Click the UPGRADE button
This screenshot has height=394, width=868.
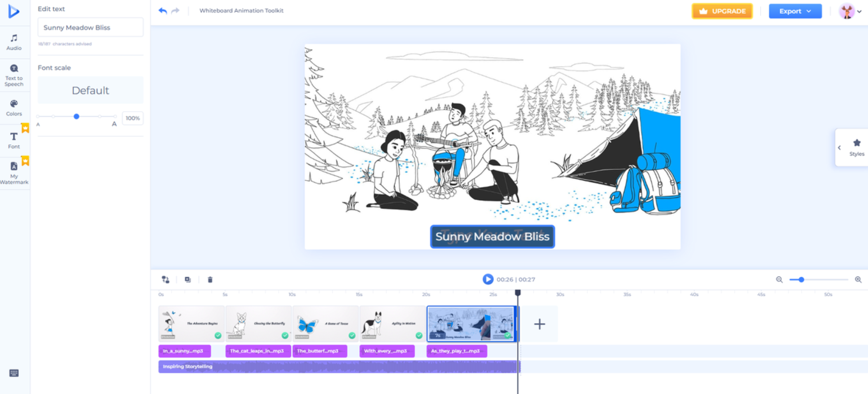click(722, 11)
